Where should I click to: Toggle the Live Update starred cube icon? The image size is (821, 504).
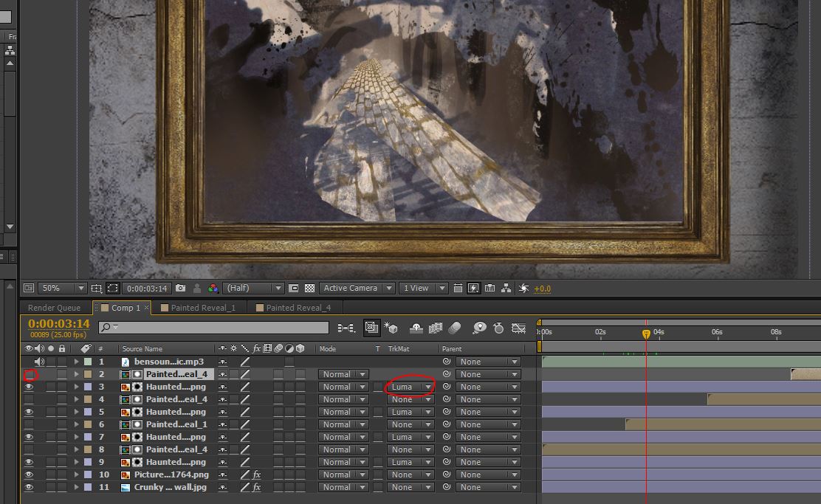click(x=391, y=328)
